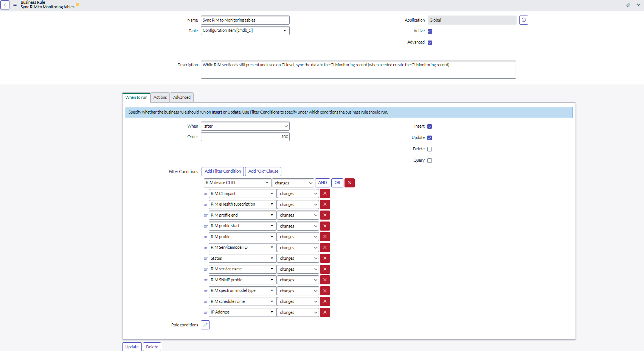644x351 pixels.
Task: Click Add Filter Condition button
Action: (223, 172)
